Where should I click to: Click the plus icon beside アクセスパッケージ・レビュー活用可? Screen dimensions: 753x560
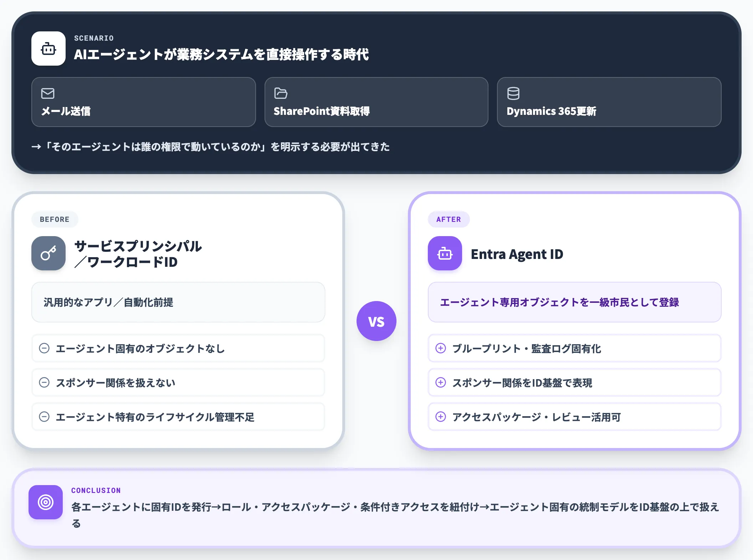[441, 417]
